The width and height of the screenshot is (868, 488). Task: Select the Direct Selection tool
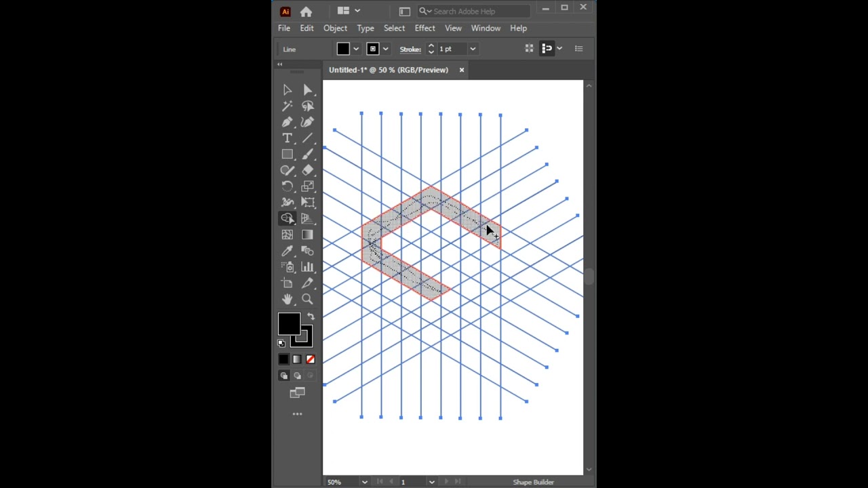tap(308, 90)
